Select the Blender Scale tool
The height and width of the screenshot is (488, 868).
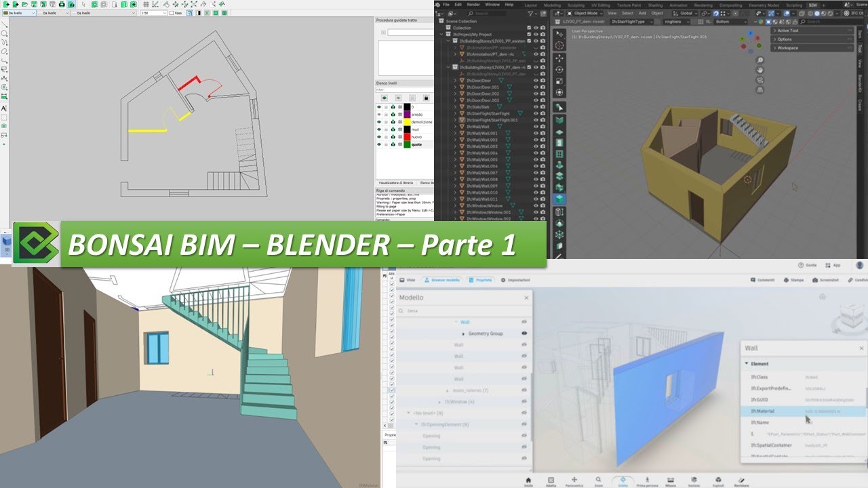pos(559,81)
